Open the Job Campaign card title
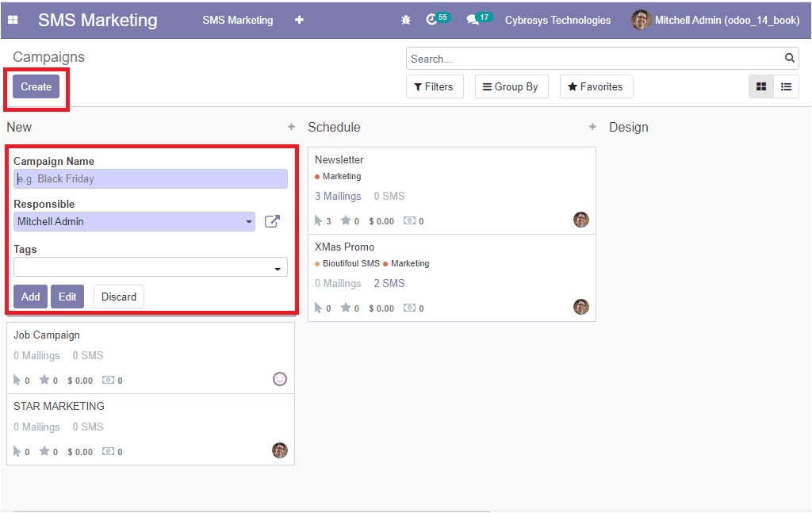The height and width of the screenshot is (513, 812). tap(47, 335)
